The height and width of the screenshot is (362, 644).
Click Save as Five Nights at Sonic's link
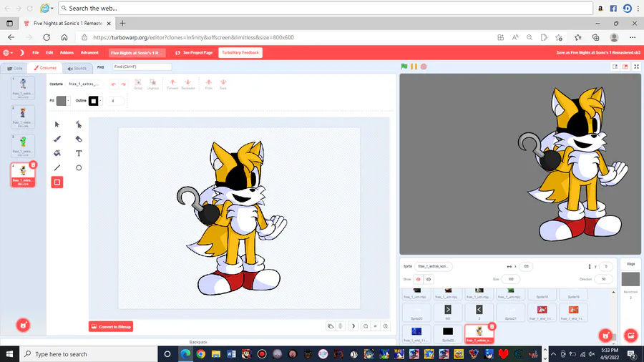(x=598, y=52)
